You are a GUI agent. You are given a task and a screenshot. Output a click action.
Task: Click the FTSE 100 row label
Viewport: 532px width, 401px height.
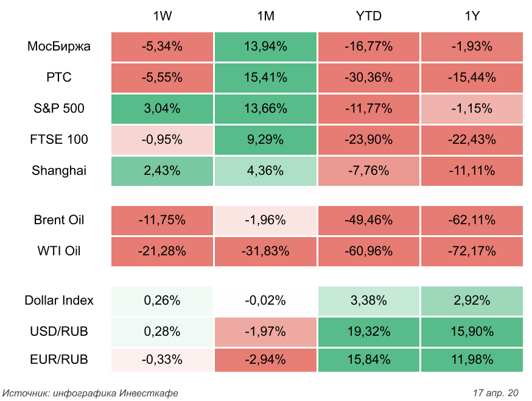(59, 140)
